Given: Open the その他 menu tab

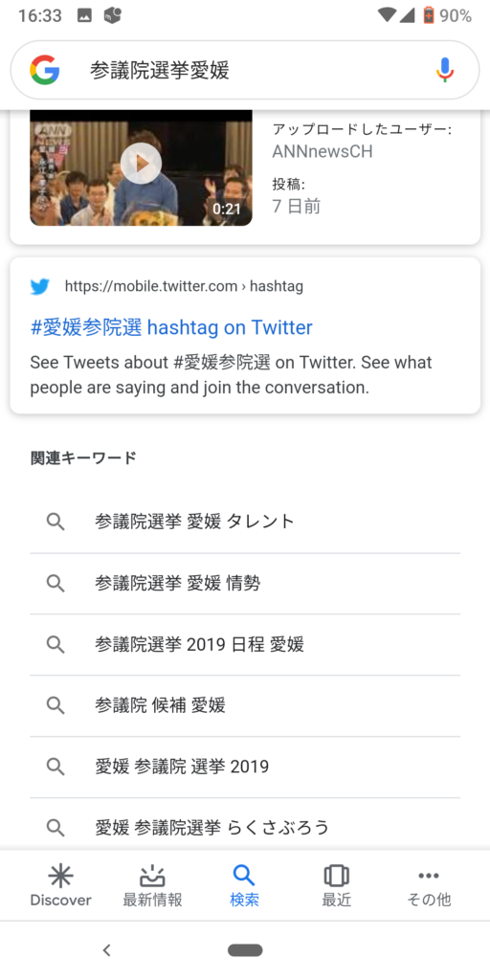Looking at the screenshot, I should click(x=429, y=885).
